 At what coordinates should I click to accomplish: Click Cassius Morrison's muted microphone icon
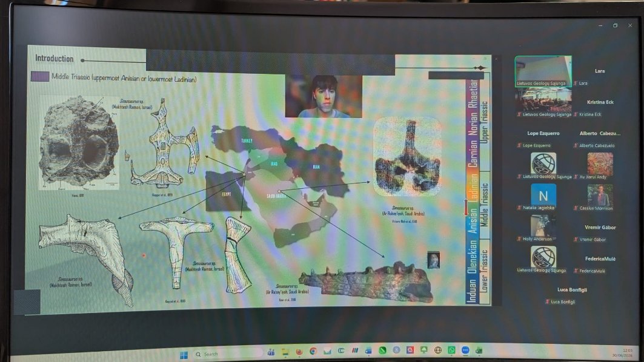(576, 208)
